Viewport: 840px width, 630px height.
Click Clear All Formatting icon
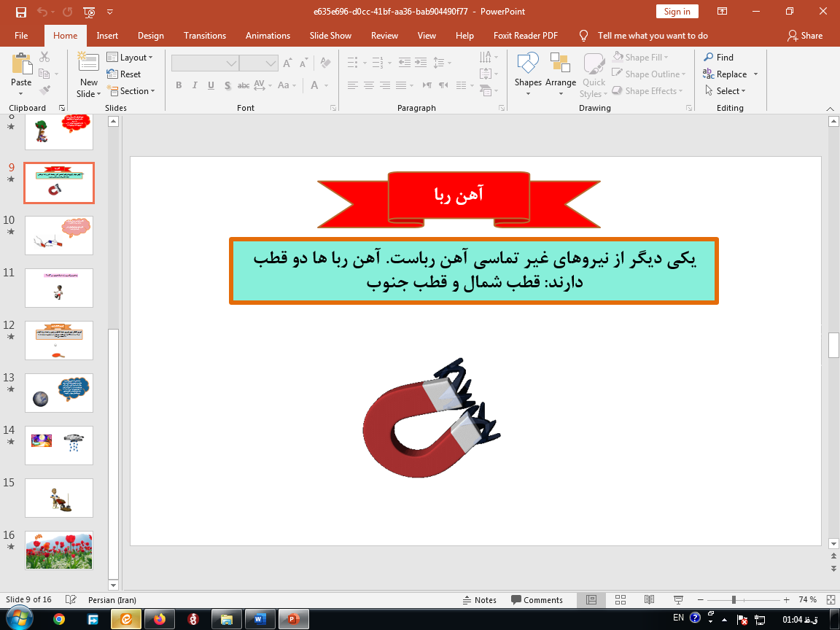click(325, 63)
